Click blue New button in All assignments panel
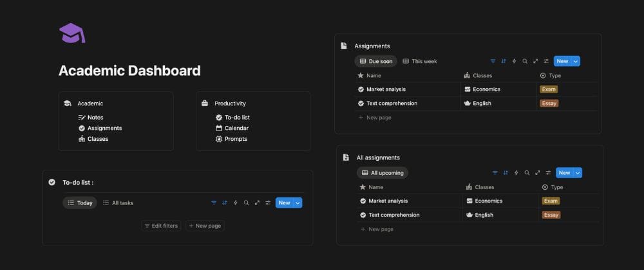 point(564,173)
